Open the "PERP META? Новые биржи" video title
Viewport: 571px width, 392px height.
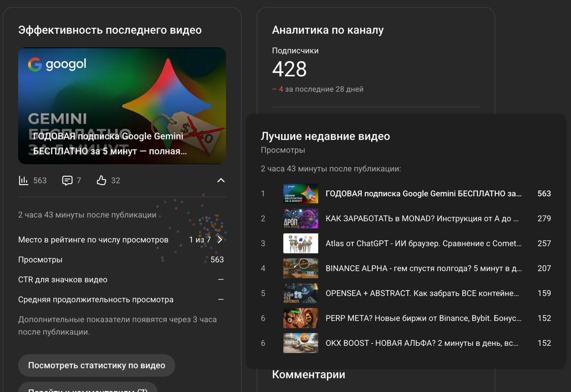(x=423, y=318)
